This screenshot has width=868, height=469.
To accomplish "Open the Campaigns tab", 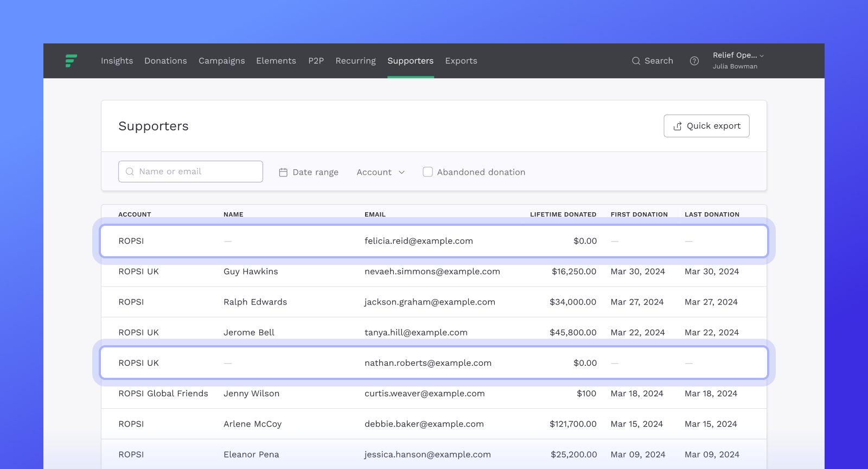I will tap(221, 61).
